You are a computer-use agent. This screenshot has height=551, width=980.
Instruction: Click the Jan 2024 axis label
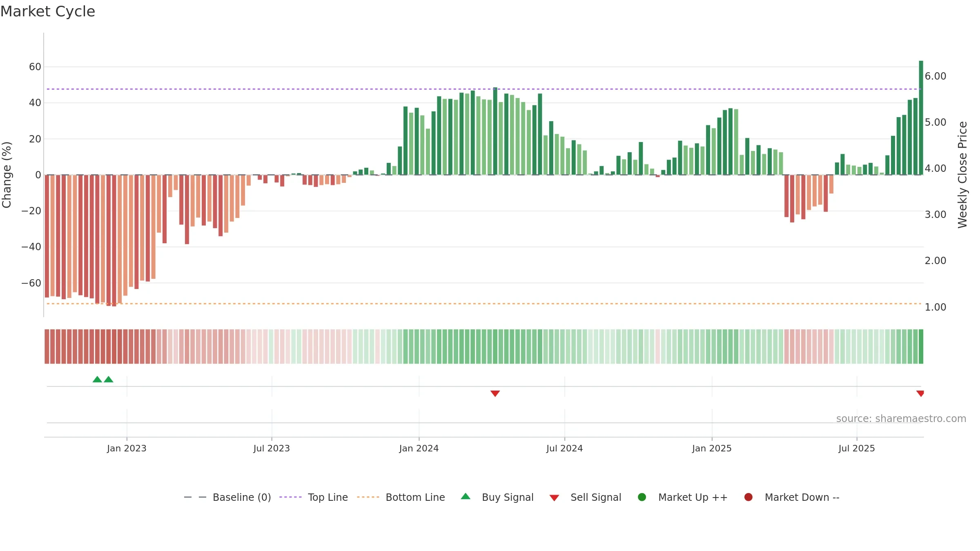click(419, 448)
